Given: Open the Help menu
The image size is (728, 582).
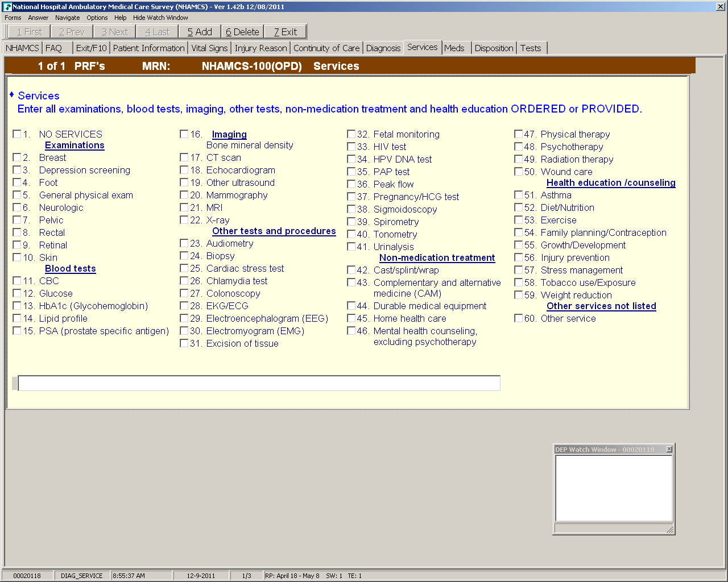Looking at the screenshot, I should [x=121, y=18].
